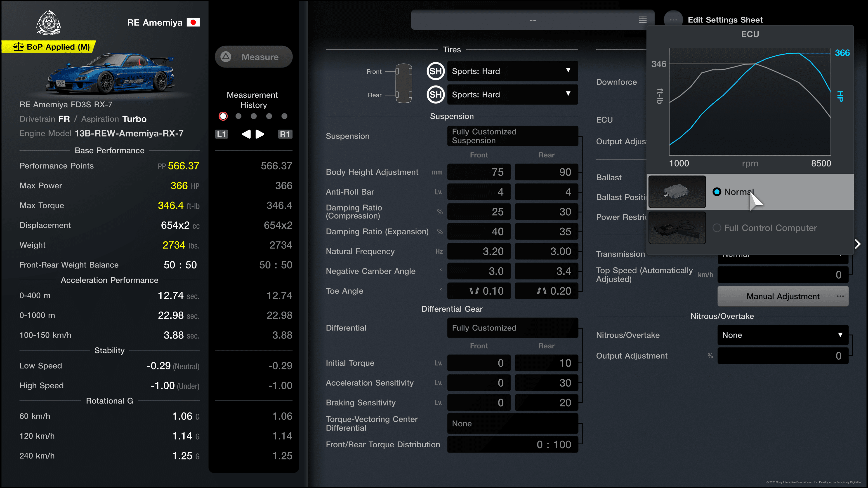Click Max Torque value 346.4
The image size is (868, 488).
(170, 205)
